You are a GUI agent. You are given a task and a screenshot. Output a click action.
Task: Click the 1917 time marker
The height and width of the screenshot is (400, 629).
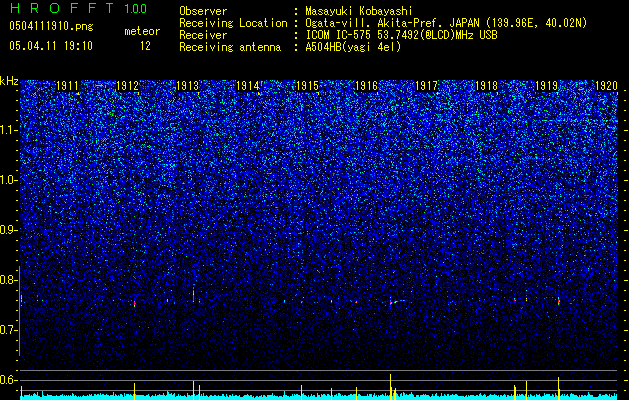426,86
